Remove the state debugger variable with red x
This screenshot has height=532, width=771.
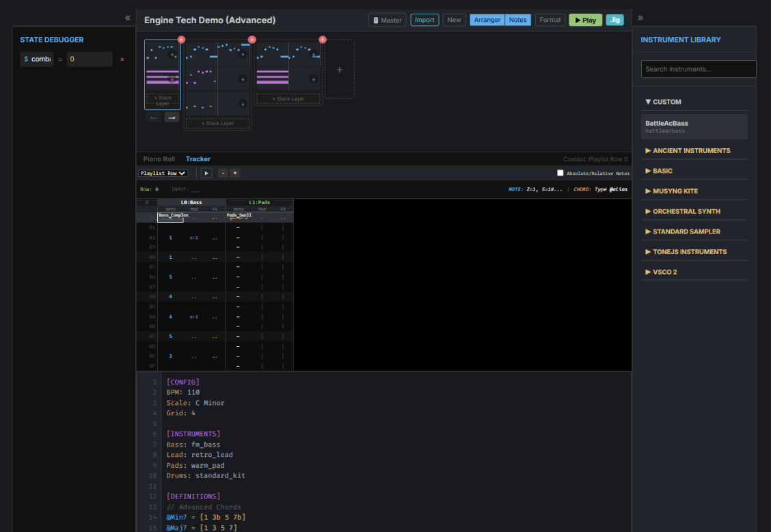click(122, 59)
